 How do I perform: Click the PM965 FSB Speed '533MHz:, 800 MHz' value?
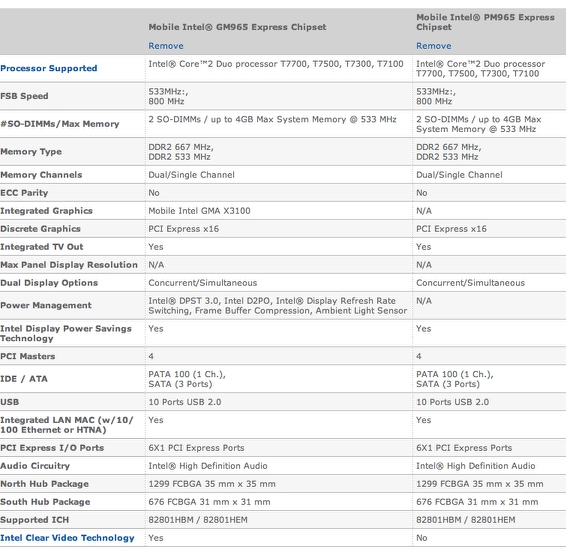pyautogui.click(x=436, y=96)
